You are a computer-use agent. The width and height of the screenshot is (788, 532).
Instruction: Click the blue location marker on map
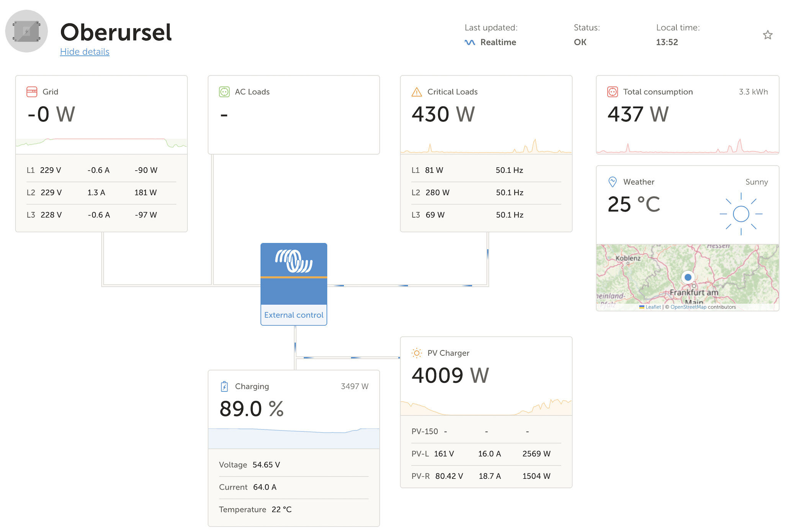[688, 277]
